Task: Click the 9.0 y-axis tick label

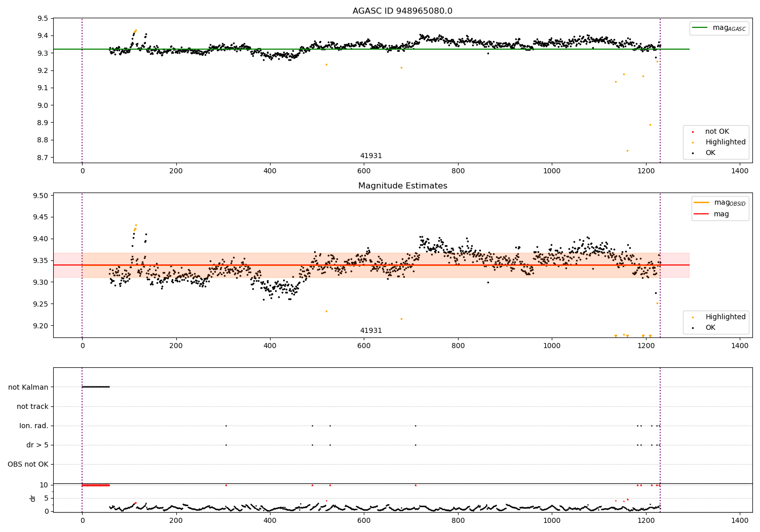Action: [44, 105]
